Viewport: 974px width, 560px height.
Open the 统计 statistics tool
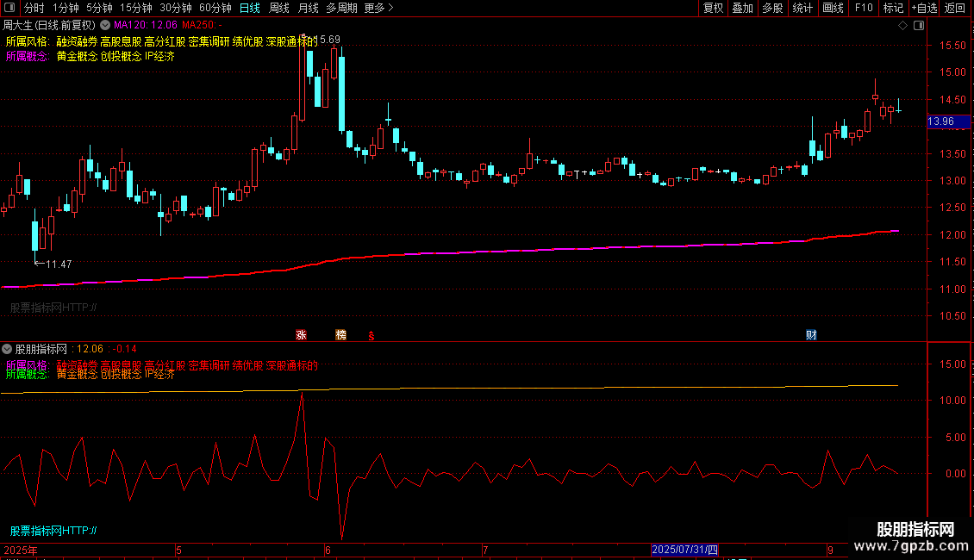802,8
